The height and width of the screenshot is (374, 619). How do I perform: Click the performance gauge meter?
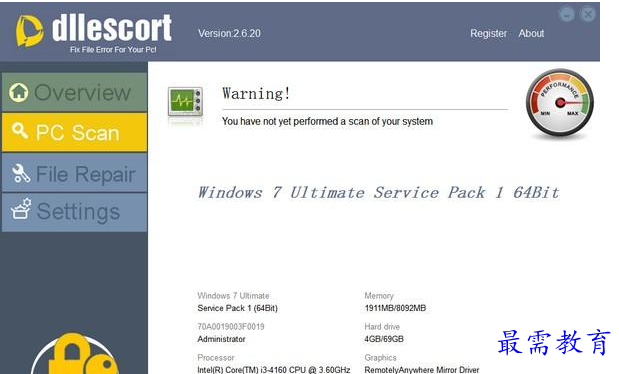click(560, 103)
